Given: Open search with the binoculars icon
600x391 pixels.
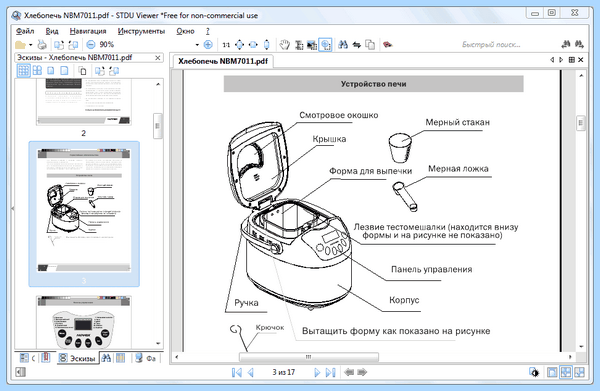Looking at the screenshot, I should point(343,45).
